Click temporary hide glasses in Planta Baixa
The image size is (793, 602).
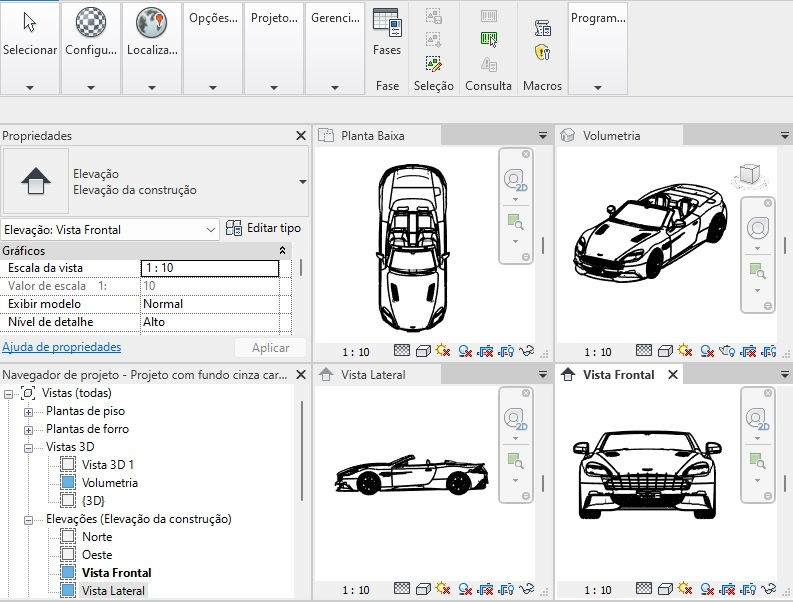[x=526, y=350]
